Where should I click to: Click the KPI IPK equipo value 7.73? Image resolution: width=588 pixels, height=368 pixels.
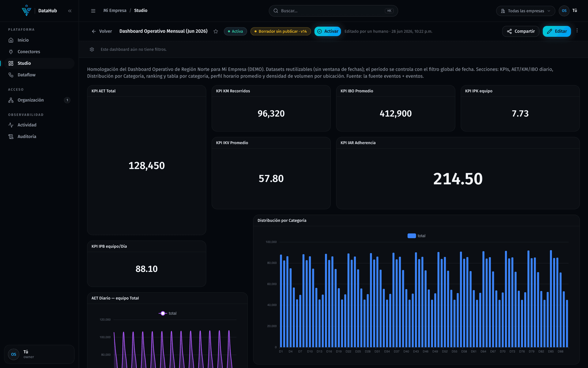[x=520, y=113]
